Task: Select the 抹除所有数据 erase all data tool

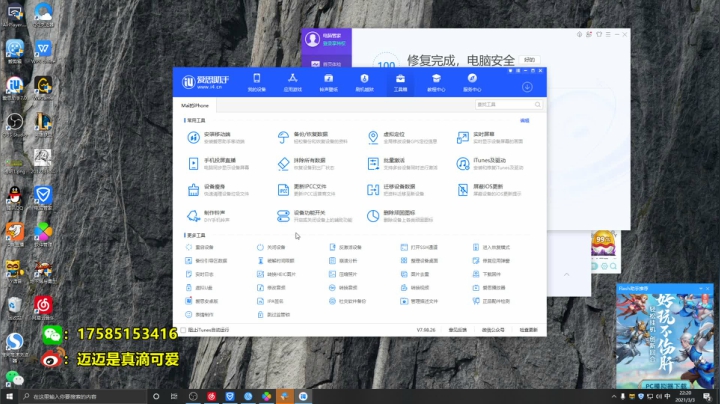Action: tap(306, 163)
